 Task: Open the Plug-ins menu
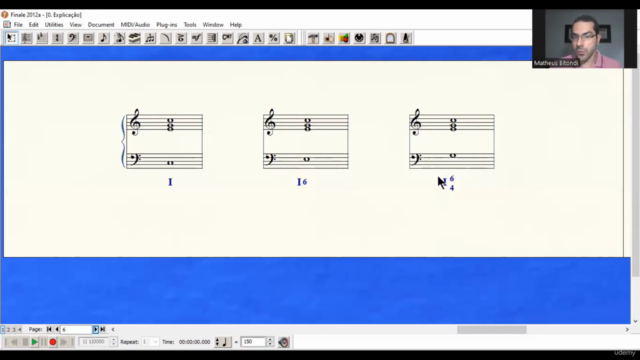167,24
